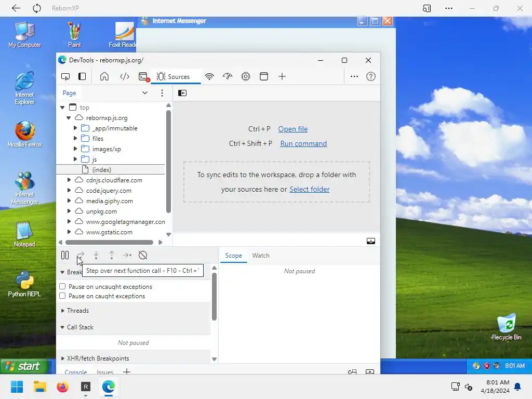Open the Network panel wifi icon

[209, 77]
